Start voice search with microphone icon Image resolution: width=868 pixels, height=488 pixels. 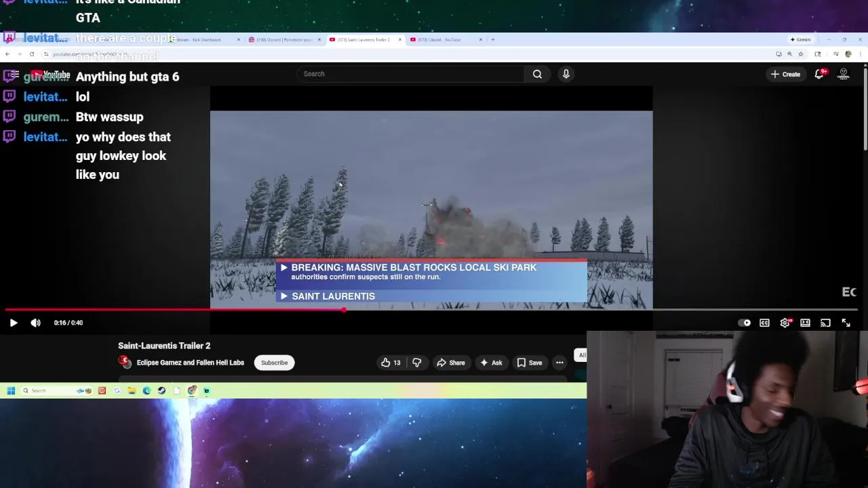click(x=566, y=74)
